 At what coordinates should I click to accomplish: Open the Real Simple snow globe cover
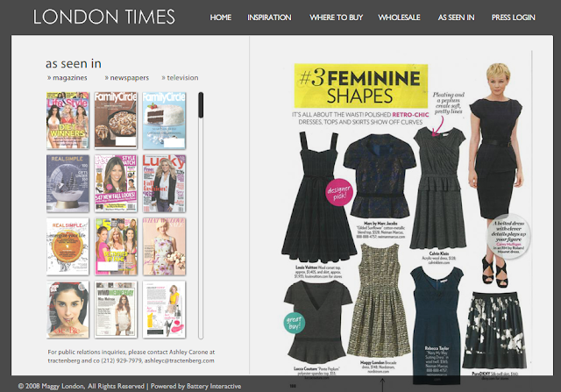click(67, 183)
